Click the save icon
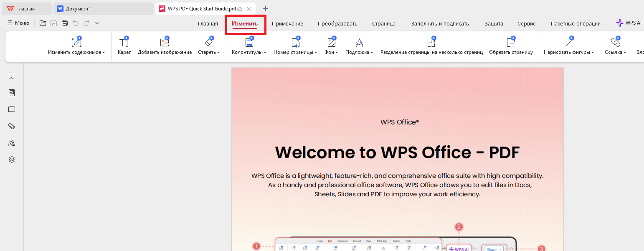Screen dimensions: 644x251 [x=53, y=23]
